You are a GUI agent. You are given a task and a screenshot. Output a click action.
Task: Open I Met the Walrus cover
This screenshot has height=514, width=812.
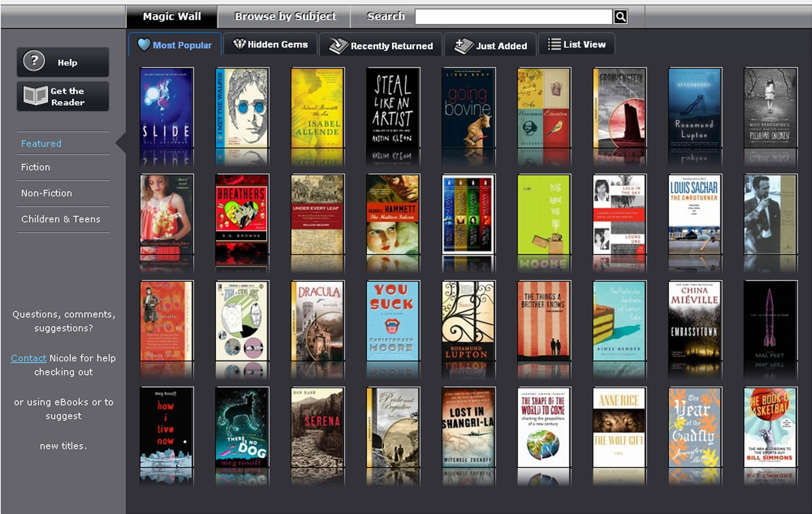click(x=242, y=108)
